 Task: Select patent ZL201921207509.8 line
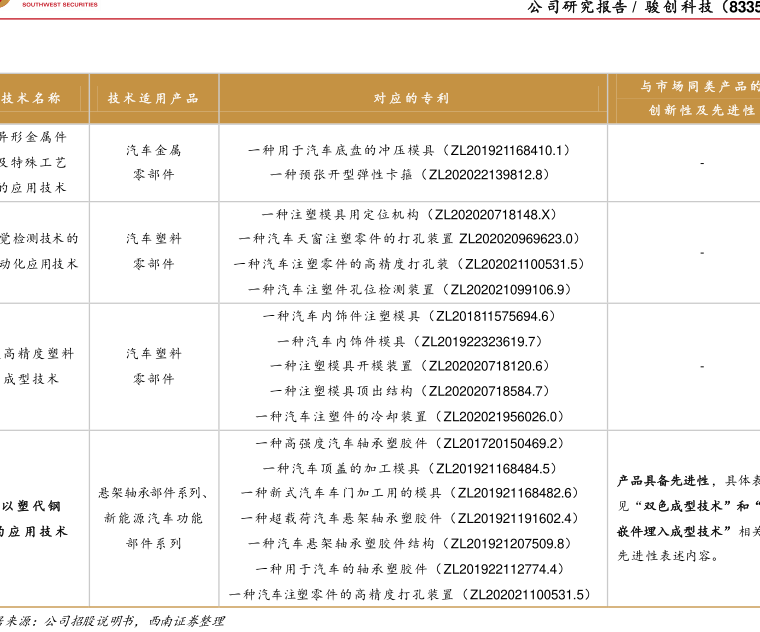tap(410, 543)
